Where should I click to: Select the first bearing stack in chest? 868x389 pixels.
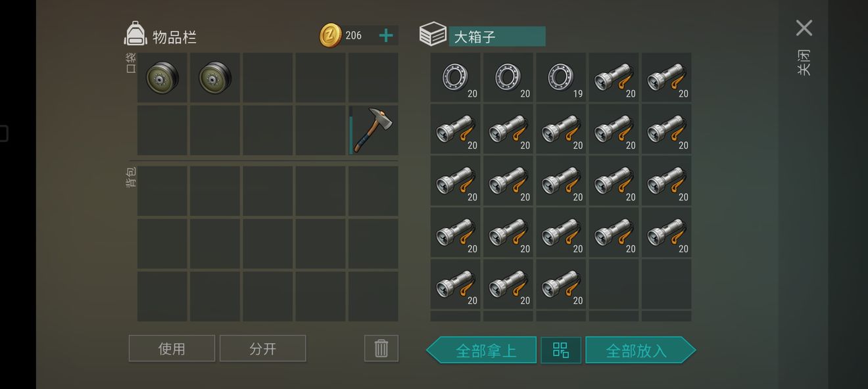click(456, 78)
